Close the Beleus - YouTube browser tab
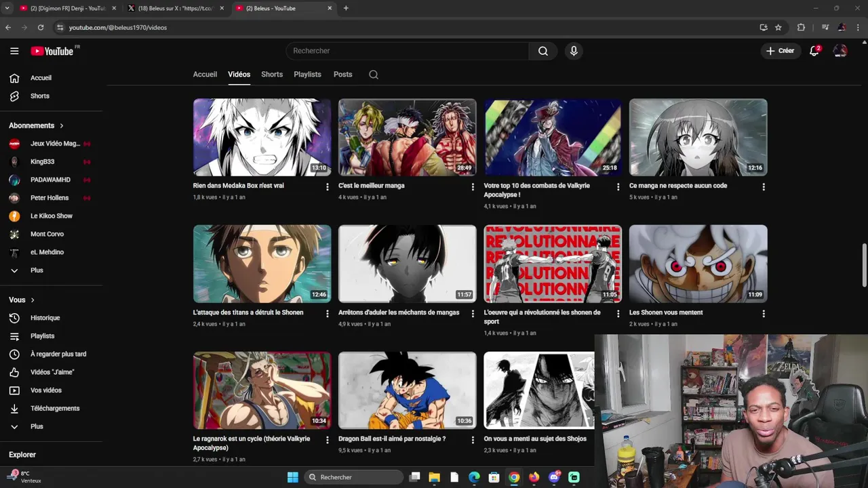The height and width of the screenshot is (488, 868). [330, 8]
